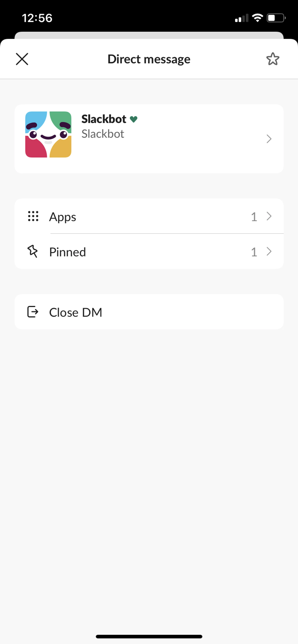Expand Pinned using its right chevron
Viewport: 298px width, 644px height.
click(269, 252)
